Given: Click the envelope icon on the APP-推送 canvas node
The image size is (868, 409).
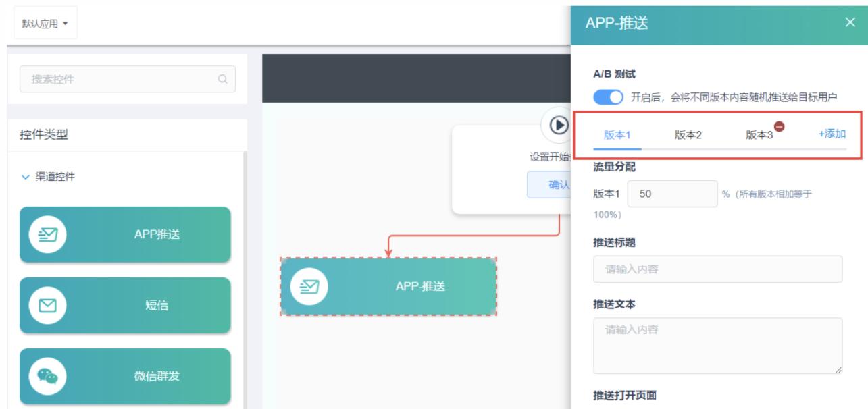Looking at the screenshot, I should 311,288.
